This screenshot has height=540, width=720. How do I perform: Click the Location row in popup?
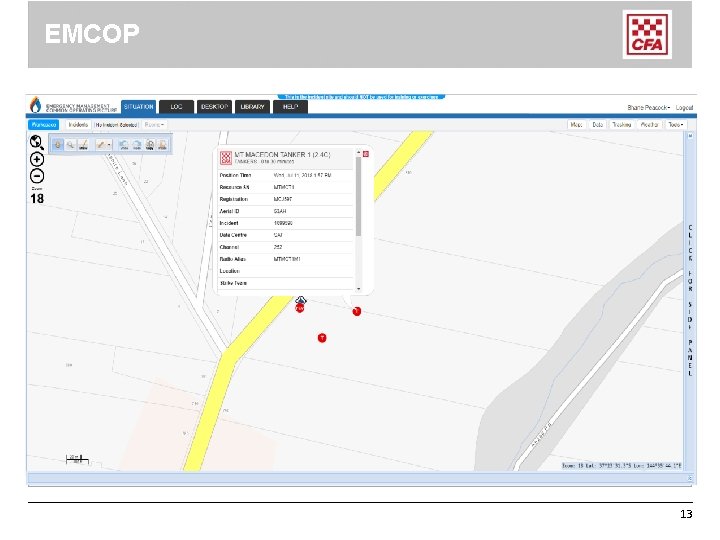click(286, 271)
